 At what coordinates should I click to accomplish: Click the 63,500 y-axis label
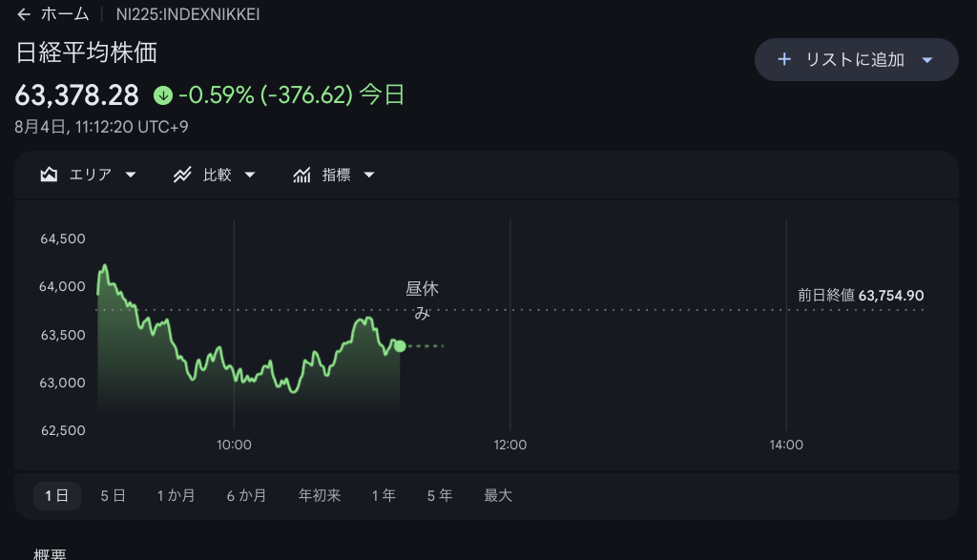(63, 335)
